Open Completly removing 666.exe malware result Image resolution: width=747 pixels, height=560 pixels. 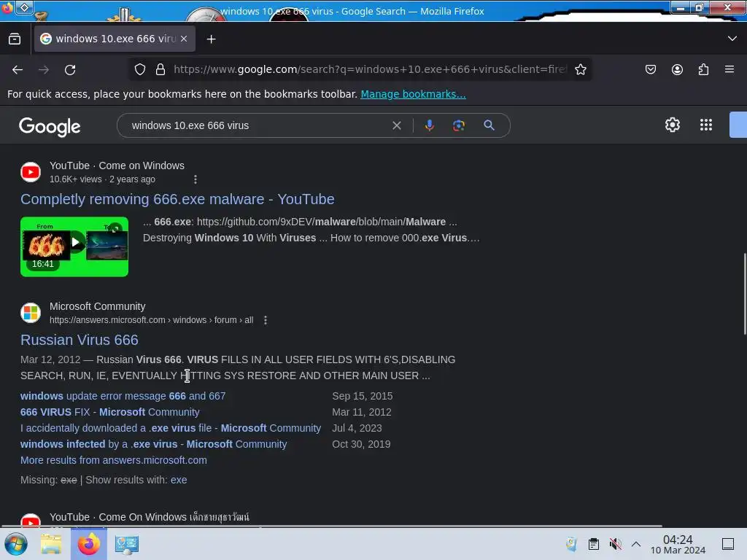tap(177, 199)
